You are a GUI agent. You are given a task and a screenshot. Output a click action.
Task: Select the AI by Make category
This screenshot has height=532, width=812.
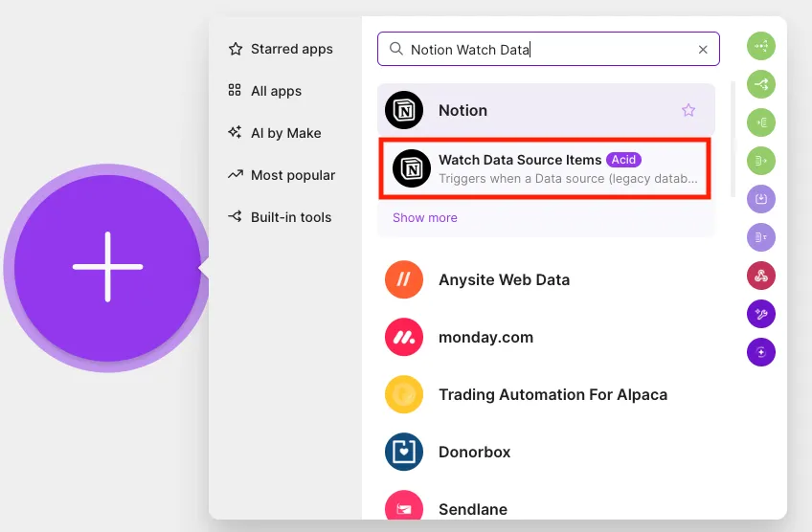275,133
